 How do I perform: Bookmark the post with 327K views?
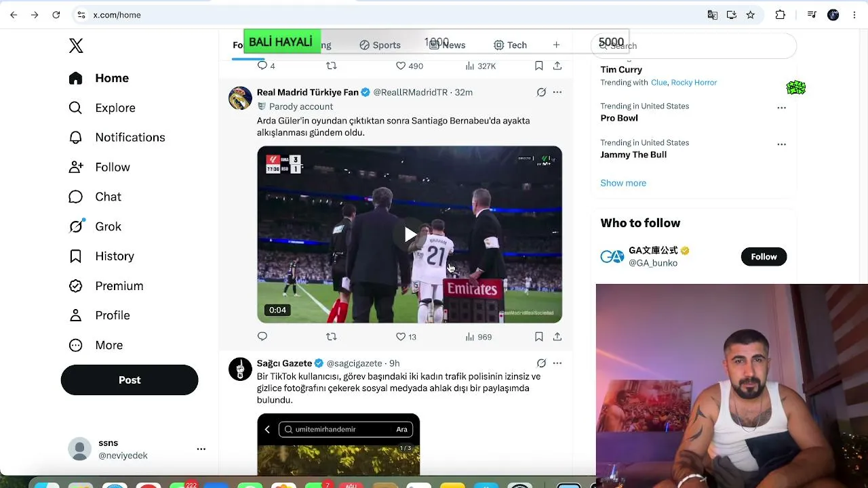click(x=538, y=66)
